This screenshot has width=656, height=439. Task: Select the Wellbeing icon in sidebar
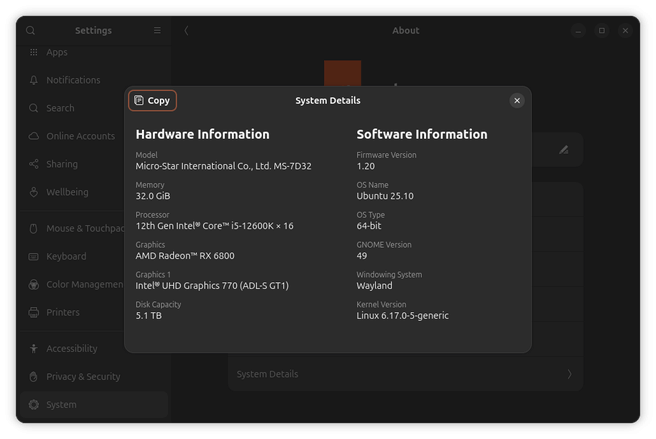point(34,192)
